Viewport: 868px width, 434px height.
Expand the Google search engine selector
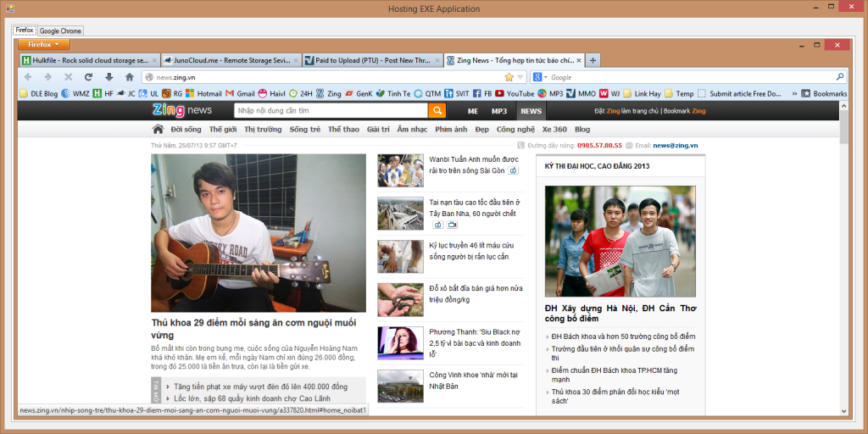540,77
